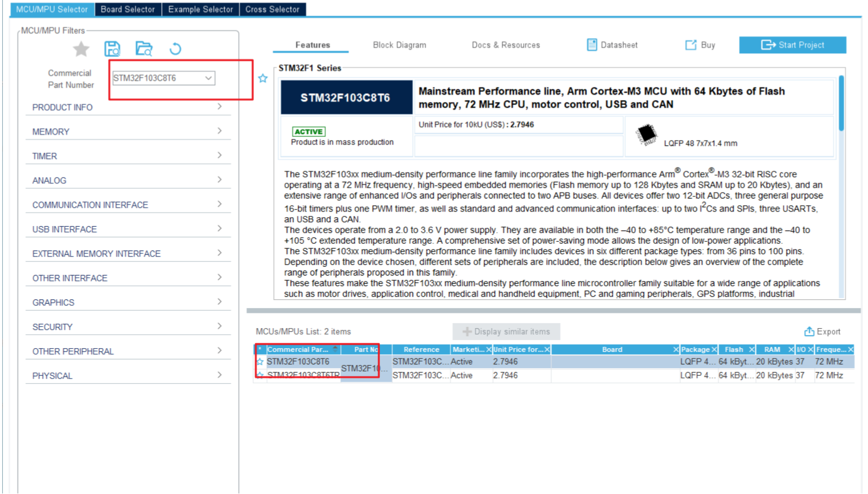Reset all filters with refresh icon
This screenshot has height=494, width=868.
[x=175, y=49]
